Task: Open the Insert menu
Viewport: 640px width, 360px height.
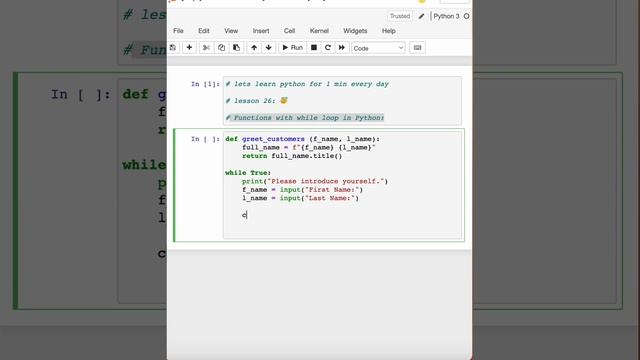Action: (x=261, y=31)
